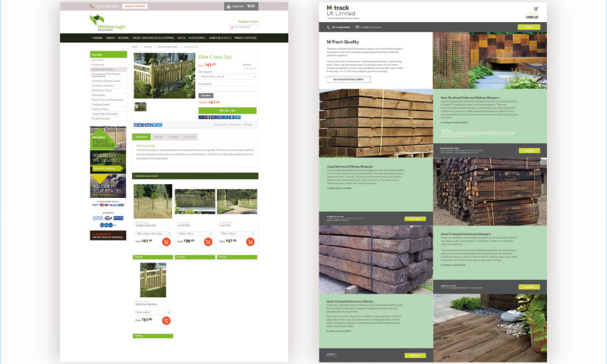Viewport: 607px width, 364px height.
Task: Open the Timber menu in the dark nav bar
Action: click(x=110, y=38)
